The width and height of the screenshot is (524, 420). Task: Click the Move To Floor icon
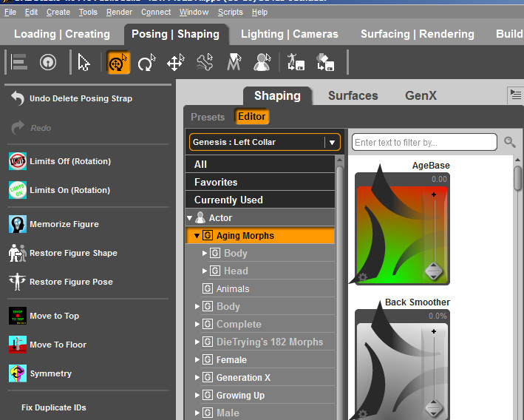tap(18, 345)
